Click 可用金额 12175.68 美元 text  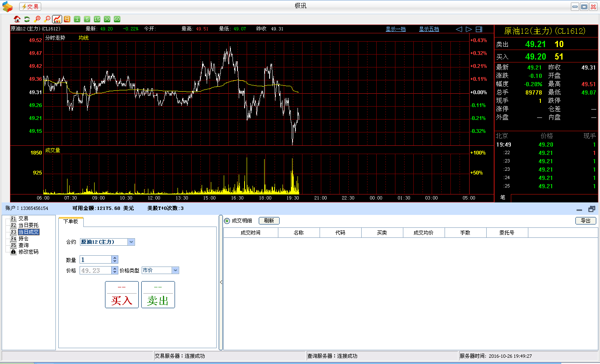(x=103, y=208)
